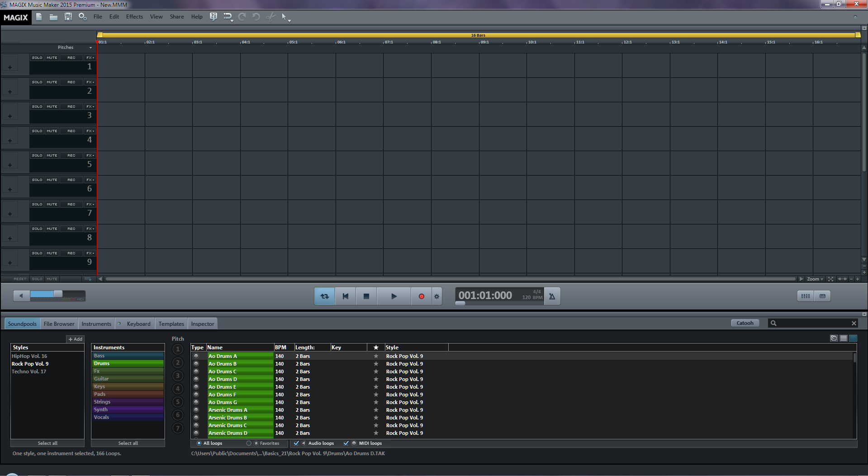Click Add above the Styles list
Image resolution: width=868 pixels, height=476 pixels.
(x=75, y=339)
